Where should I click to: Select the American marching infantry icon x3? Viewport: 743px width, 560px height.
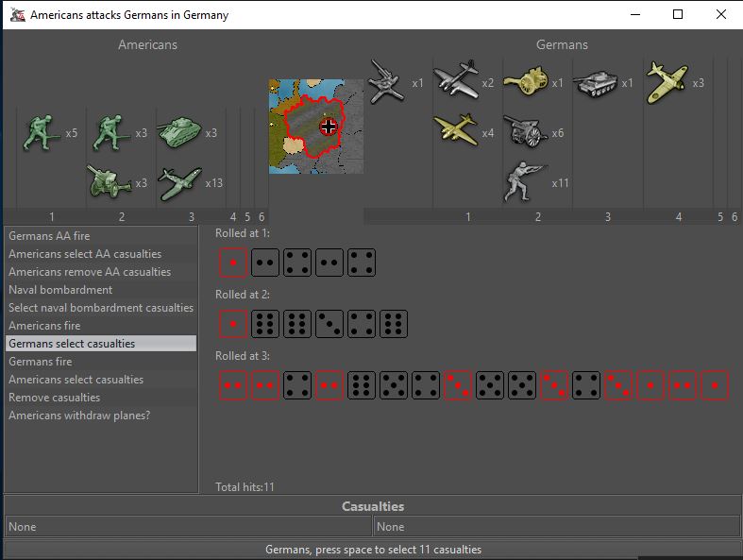(x=110, y=133)
